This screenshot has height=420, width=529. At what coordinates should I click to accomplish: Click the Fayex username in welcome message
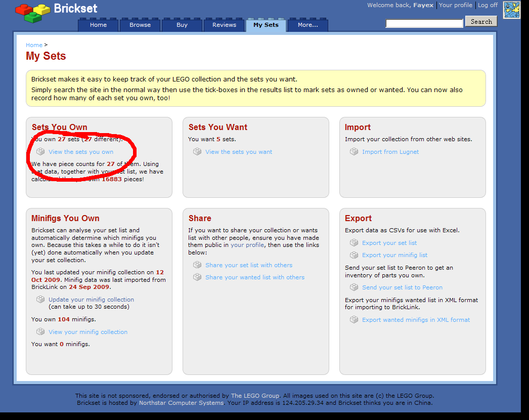click(x=423, y=5)
